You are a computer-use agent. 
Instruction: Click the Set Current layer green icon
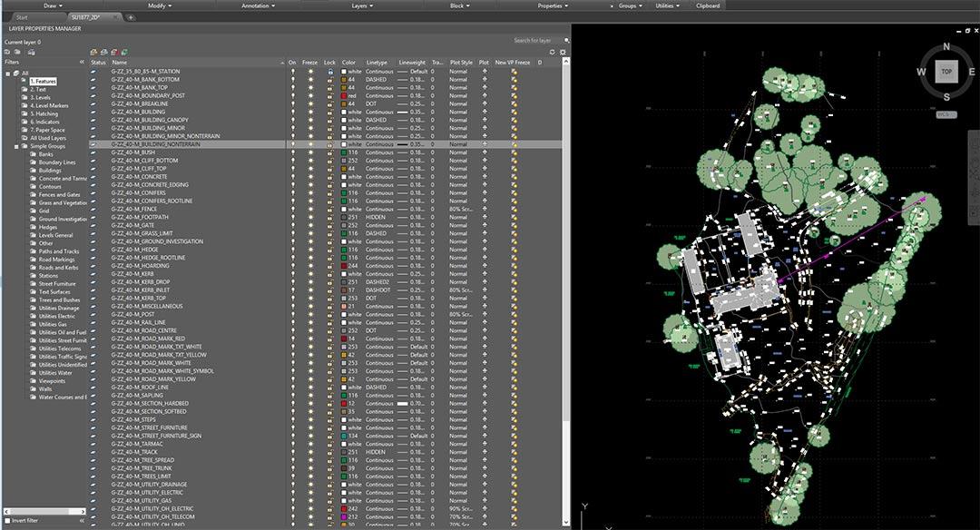(125, 52)
